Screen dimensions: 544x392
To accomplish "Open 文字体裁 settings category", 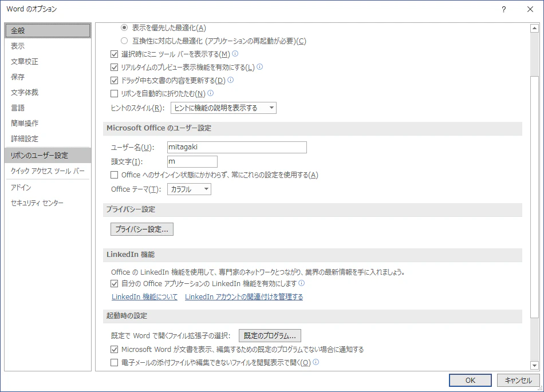I will point(48,93).
